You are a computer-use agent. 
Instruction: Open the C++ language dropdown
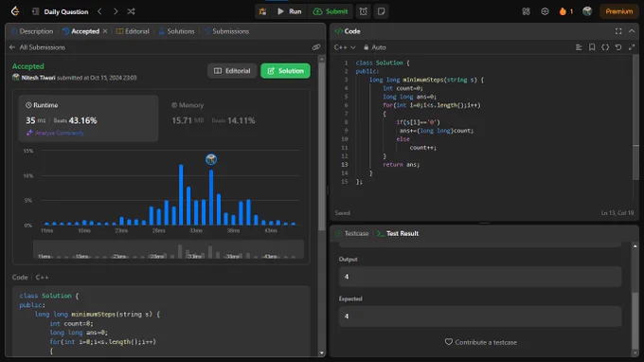pos(345,47)
